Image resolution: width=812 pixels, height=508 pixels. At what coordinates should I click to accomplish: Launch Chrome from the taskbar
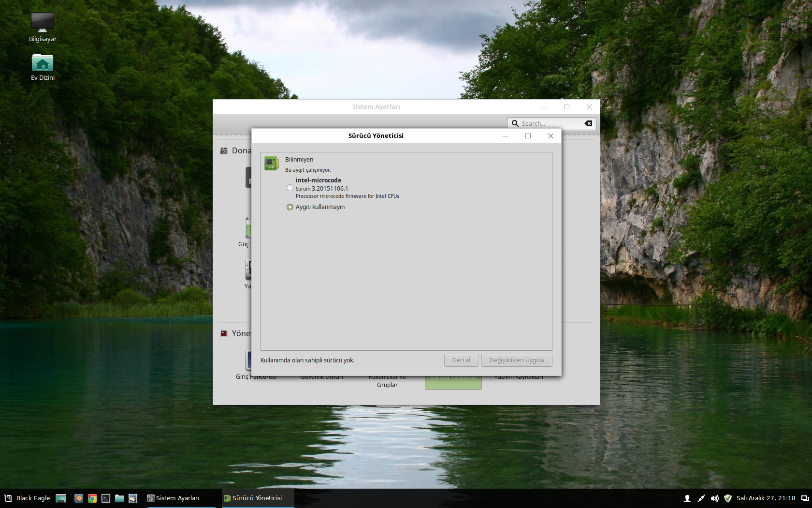(x=92, y=498)
